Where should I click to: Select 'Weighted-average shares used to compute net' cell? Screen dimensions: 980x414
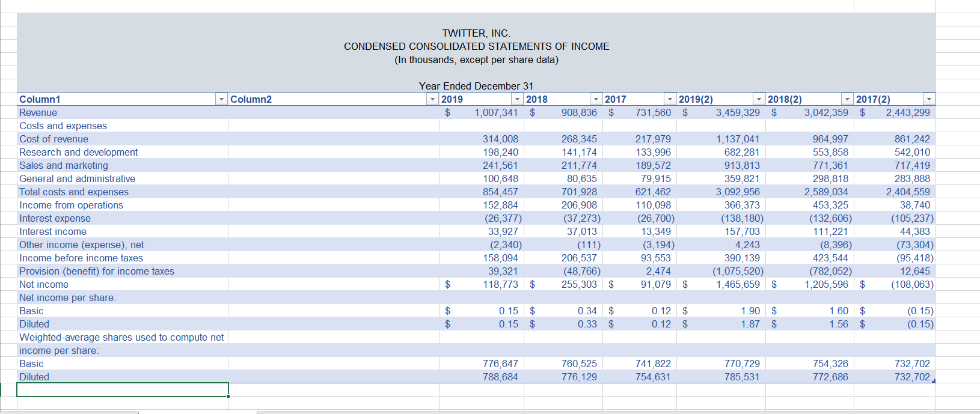click(x=121, y=337)
